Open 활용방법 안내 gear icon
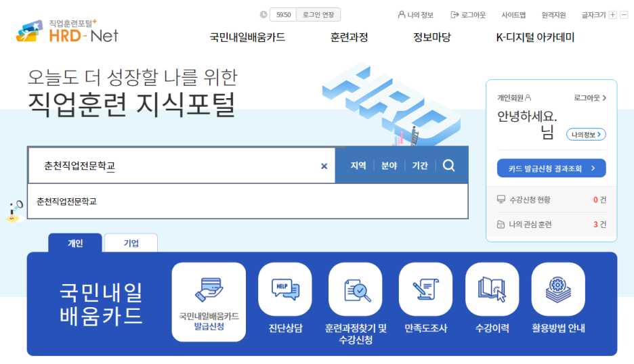Image resolution: width=634 pixels, height=364 pixels. [558, 290]
